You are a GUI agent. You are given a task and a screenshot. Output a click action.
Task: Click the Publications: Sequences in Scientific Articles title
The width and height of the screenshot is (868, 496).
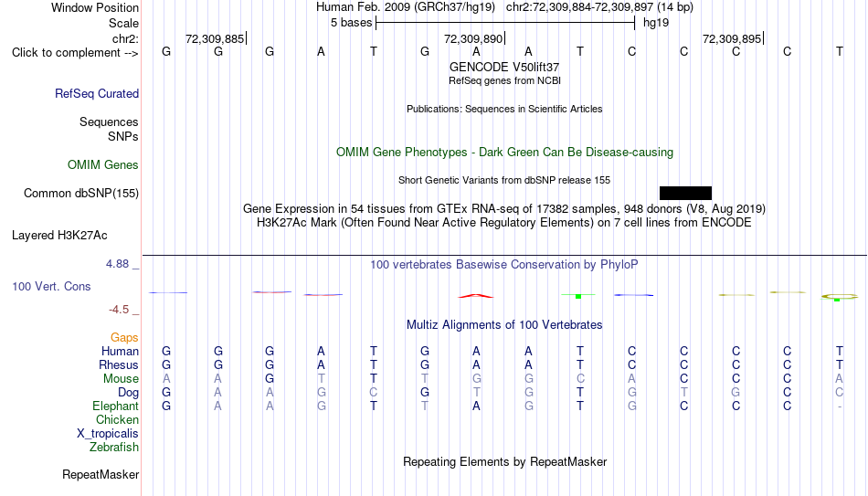(504, 109)
